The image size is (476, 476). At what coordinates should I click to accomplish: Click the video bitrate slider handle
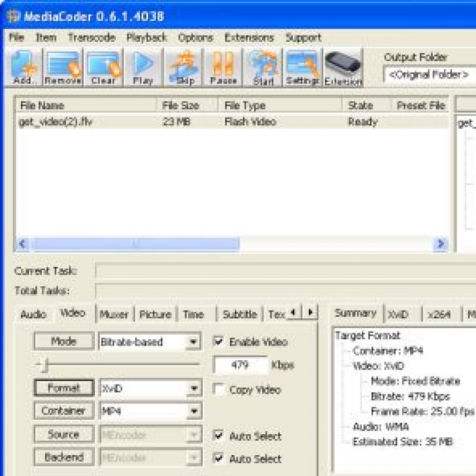pyautogui.click(x=46, y=365)
